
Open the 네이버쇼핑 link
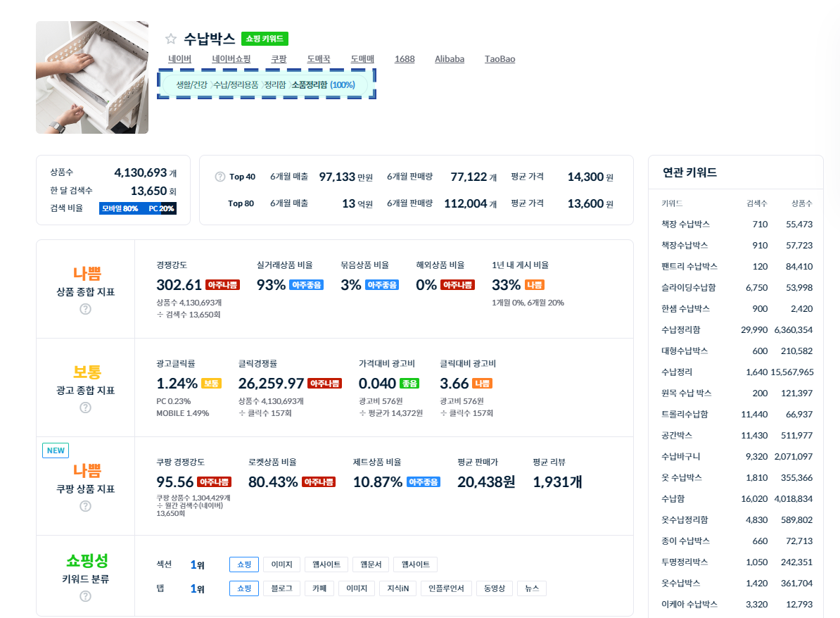[231, 59]
